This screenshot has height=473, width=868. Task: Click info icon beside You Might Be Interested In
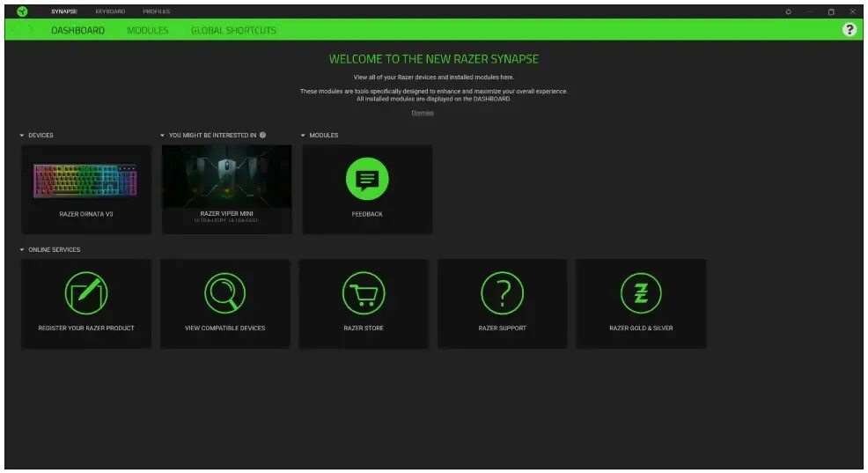click(x=263, y=135)
